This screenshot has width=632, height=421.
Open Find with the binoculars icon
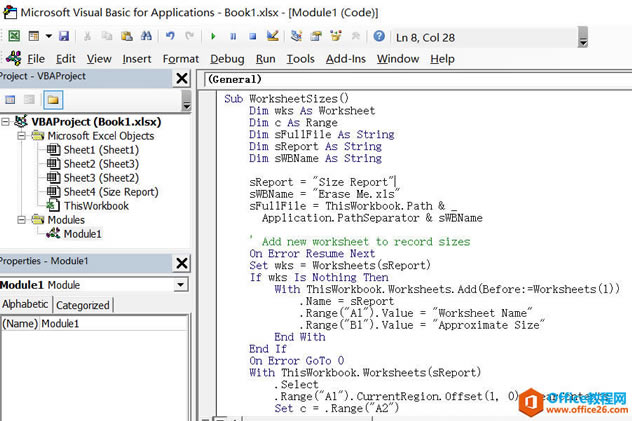click(x=146, y=36)
